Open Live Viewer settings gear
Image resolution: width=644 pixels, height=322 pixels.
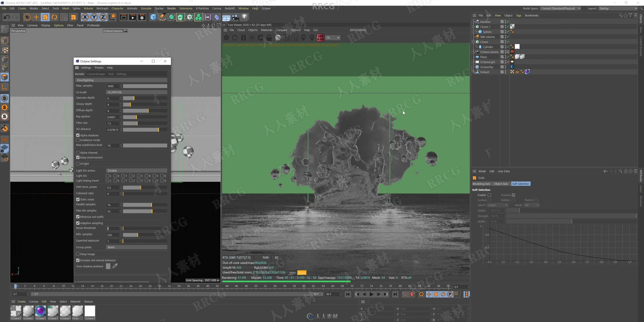click(260, 38)
